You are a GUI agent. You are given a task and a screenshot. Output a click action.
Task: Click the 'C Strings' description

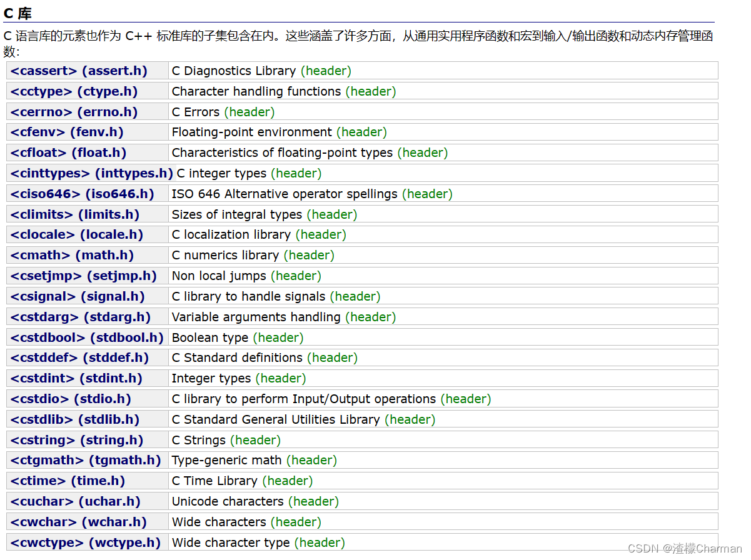(199, 440)
